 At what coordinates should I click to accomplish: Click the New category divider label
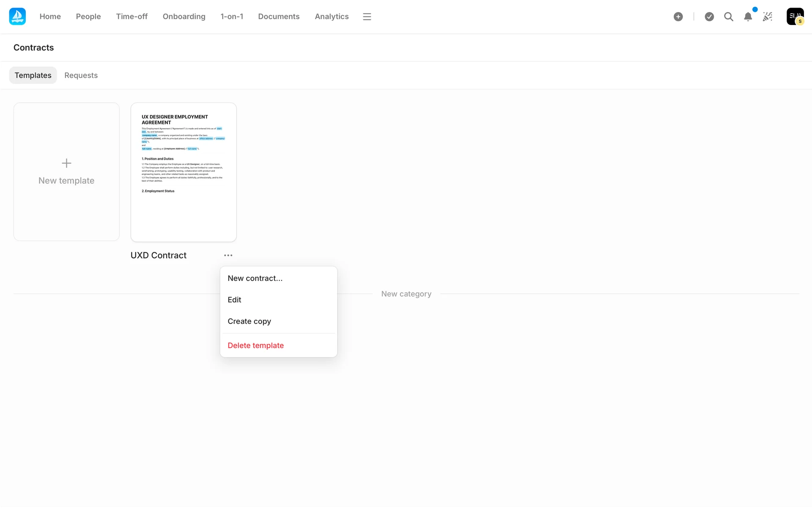tap(406, 294)
